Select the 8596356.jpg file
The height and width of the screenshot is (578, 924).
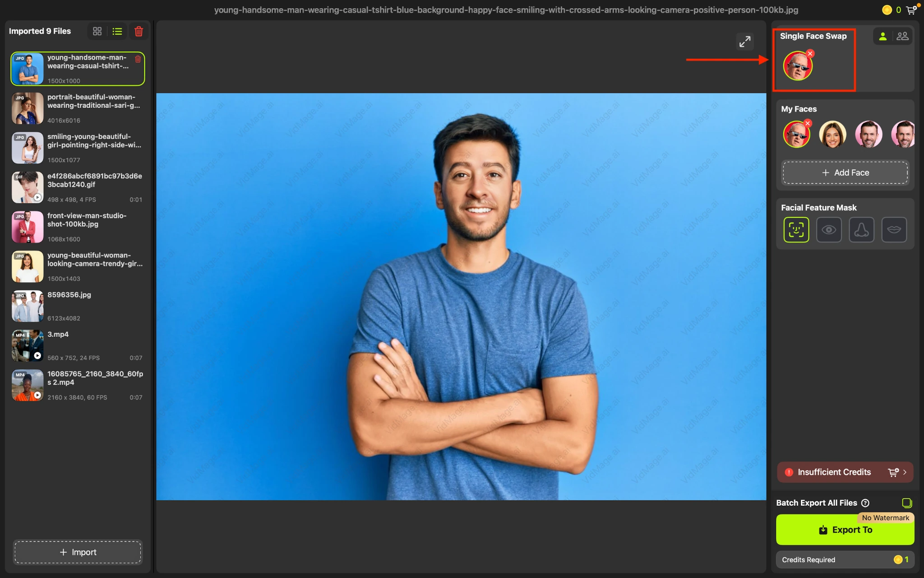[x=78, y=306]
